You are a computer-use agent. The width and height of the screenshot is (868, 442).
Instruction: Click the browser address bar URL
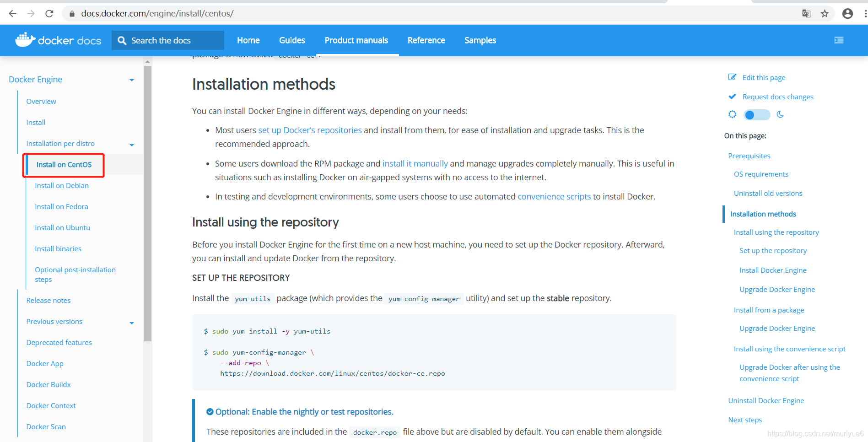point(157,14)
